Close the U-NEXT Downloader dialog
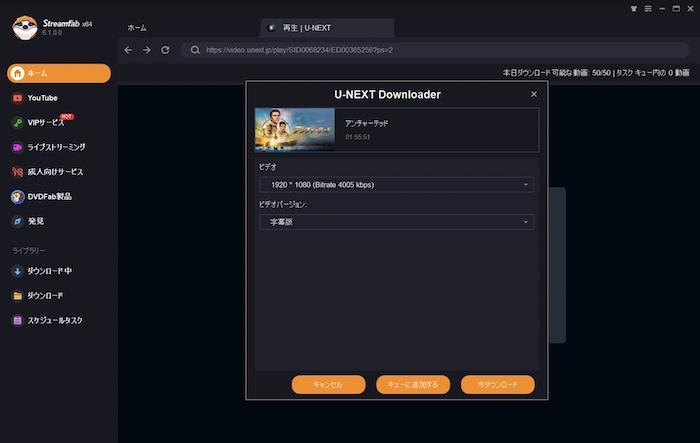The width and height of the screenshot is (700, 443). [x=533, y=94]
